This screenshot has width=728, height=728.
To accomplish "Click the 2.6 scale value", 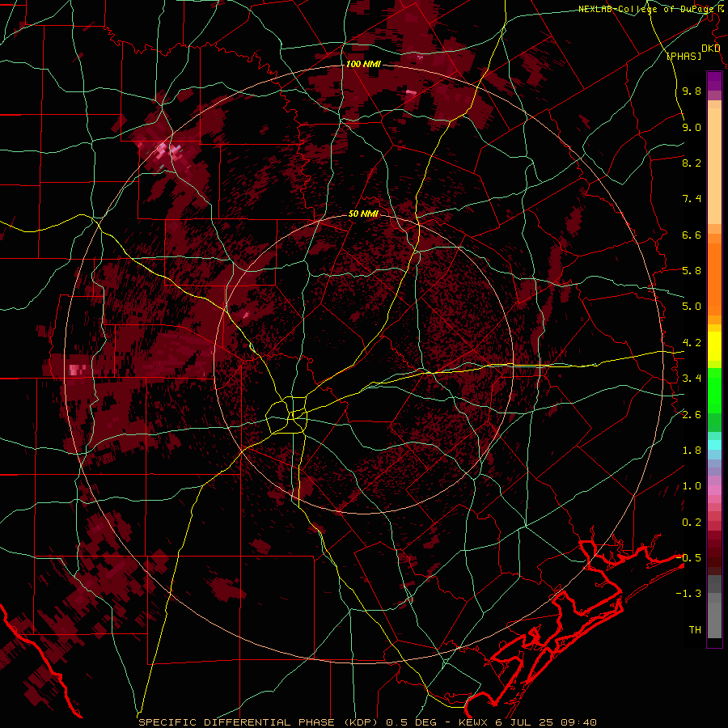I will pyautogui.click(x=692, y=415).
